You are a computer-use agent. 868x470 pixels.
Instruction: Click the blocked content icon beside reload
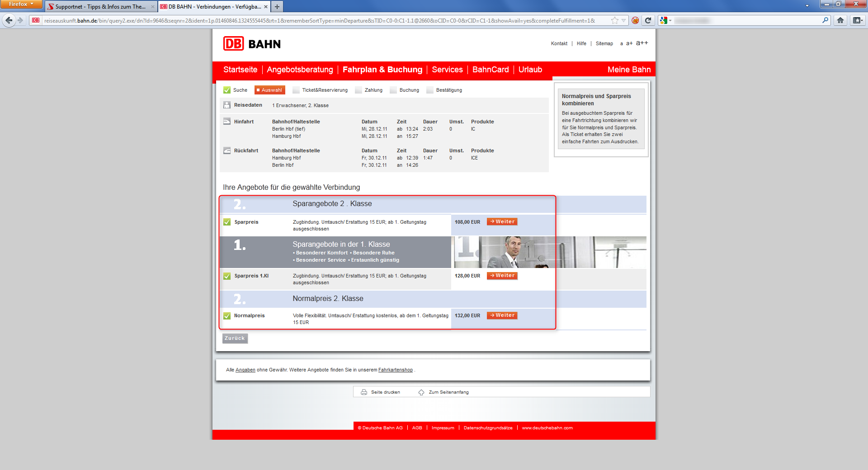pos(635,20)
